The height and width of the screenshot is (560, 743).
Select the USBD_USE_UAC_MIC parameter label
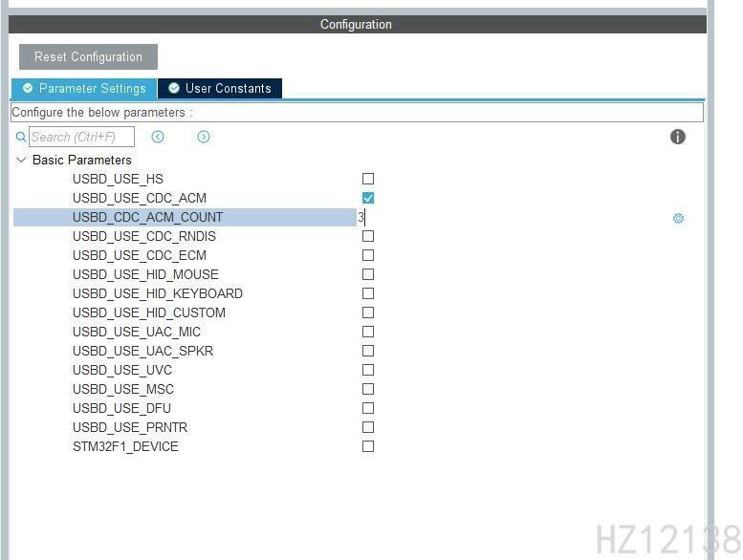click(x=137, y=332)
